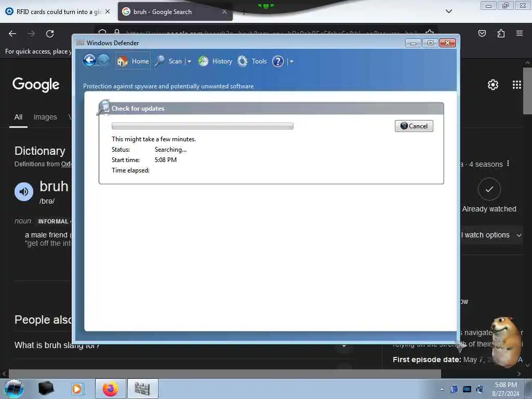Go back a page in Firefox
The width and height of the screenshot is (532, 399).
12,34
